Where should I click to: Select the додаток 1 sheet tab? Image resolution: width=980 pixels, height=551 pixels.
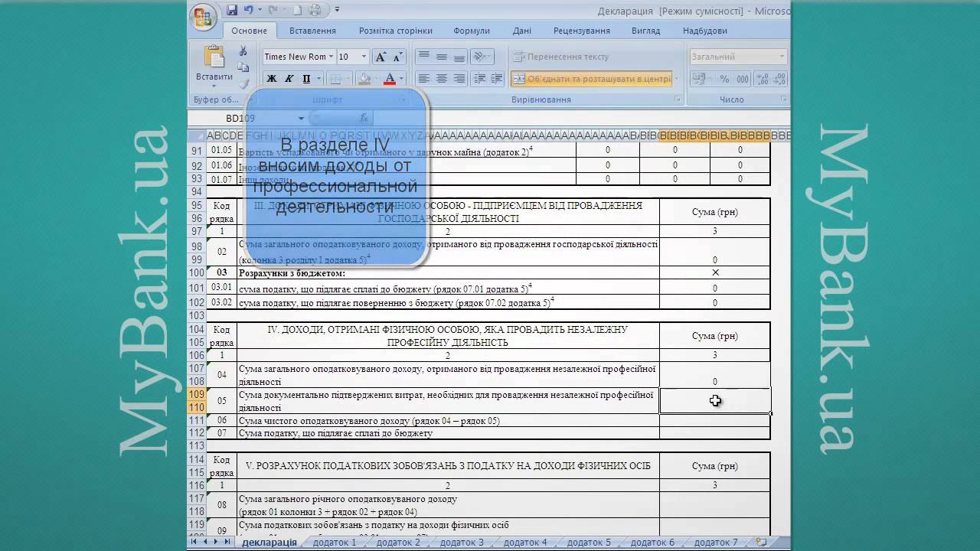335,542
